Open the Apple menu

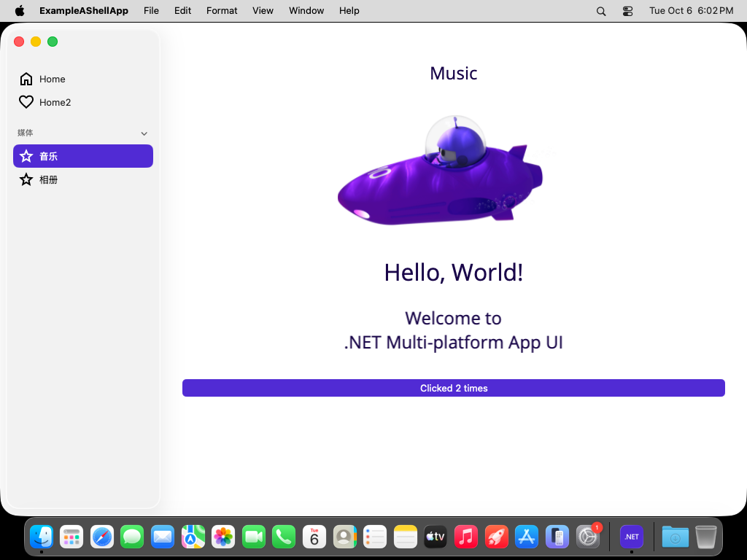pyautogui.click(x=20, y=10)
